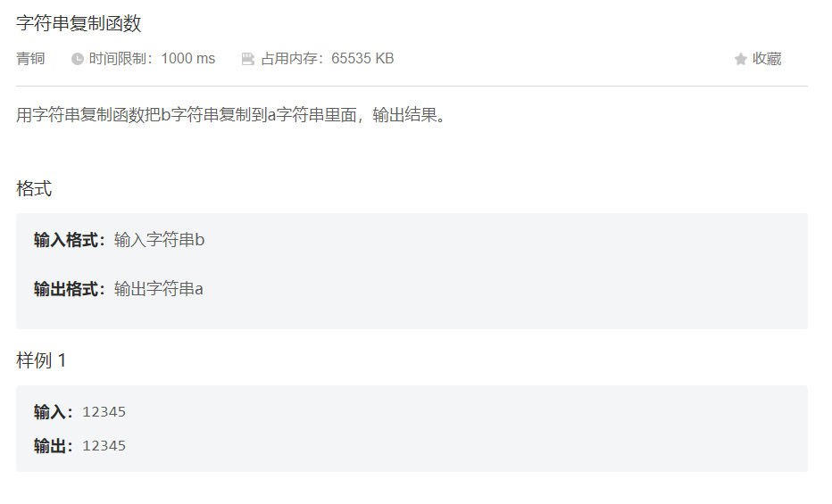Click the horizontal divider below the header
Image resolution: width=832 pixels, height=504 pixels.
[412, 86]
